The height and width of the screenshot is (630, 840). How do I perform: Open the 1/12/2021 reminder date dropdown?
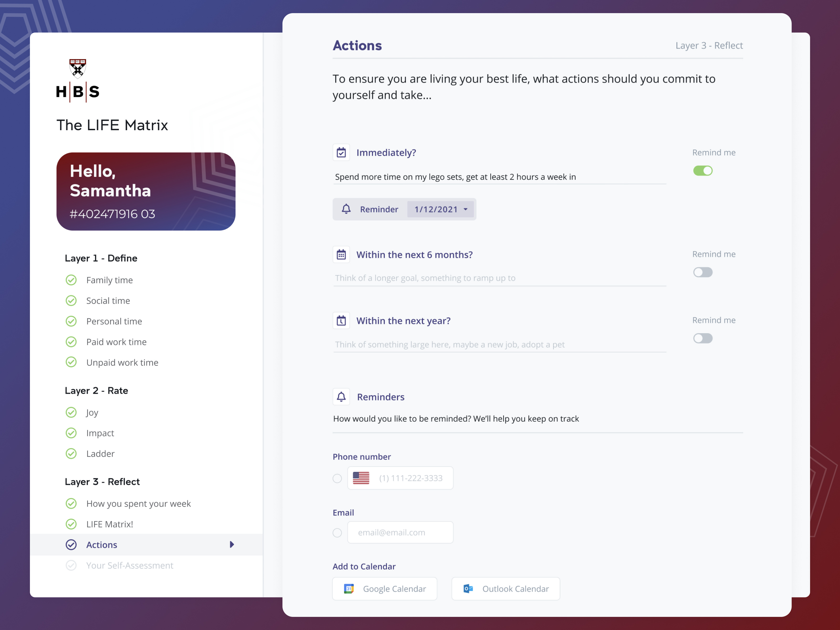(x=440, y=209)
